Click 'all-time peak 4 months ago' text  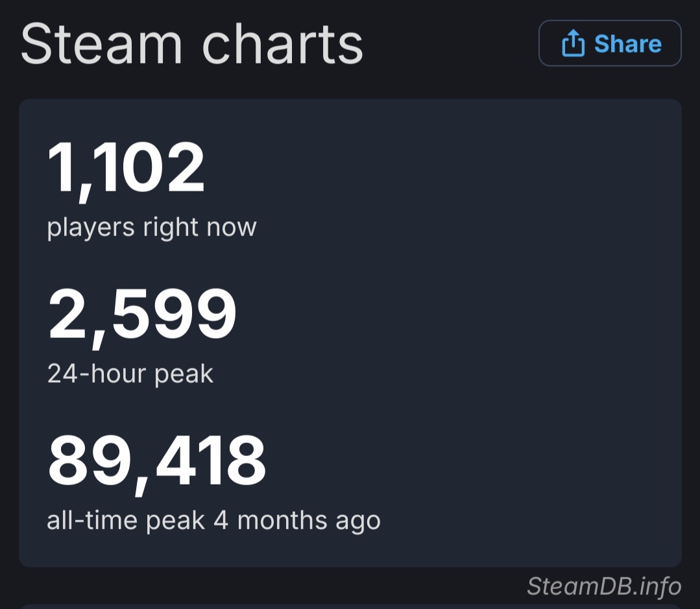pyautogui.click(x=214, y=520)
